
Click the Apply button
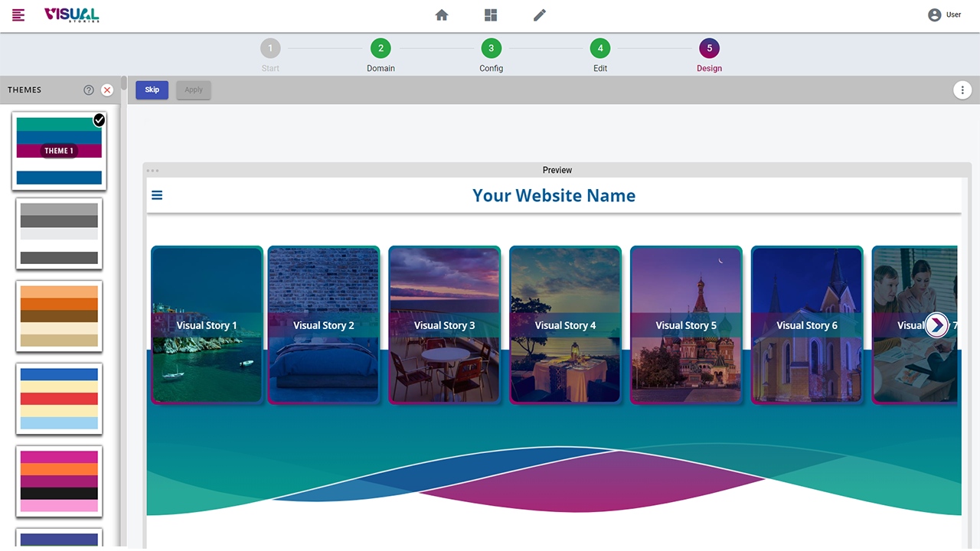click(194, 90)
